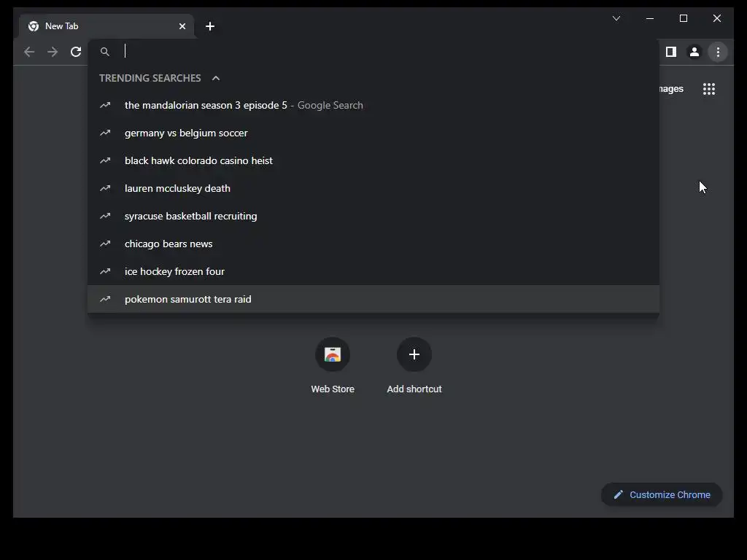
Task: Open the Chrome three-dot menu
Action: click(x=718, y=52)
